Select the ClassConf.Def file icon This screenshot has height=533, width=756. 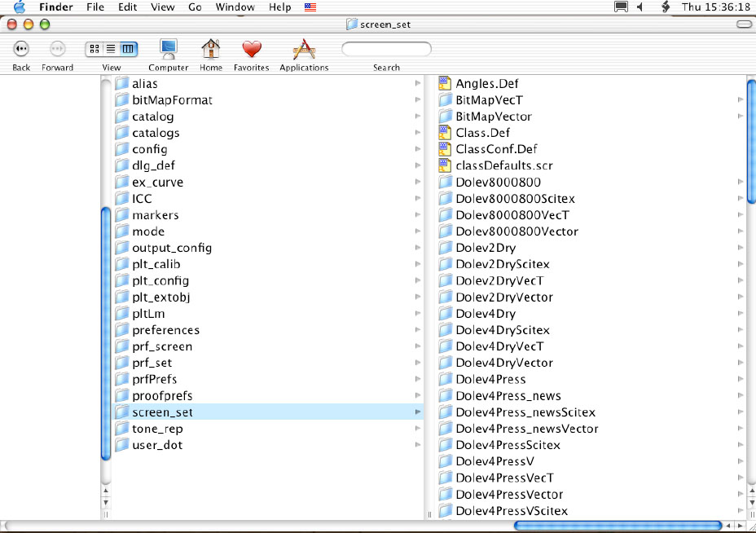tap(445, 149)
